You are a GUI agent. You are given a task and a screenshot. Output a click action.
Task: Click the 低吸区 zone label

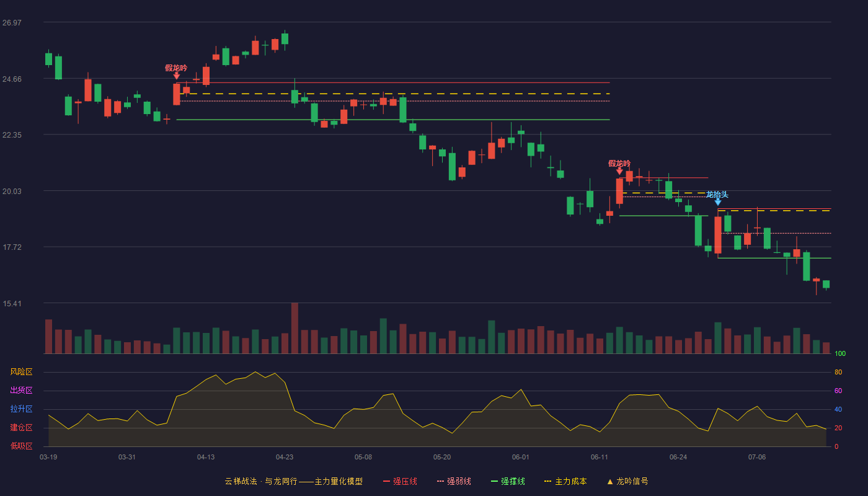tap(21, 446)
